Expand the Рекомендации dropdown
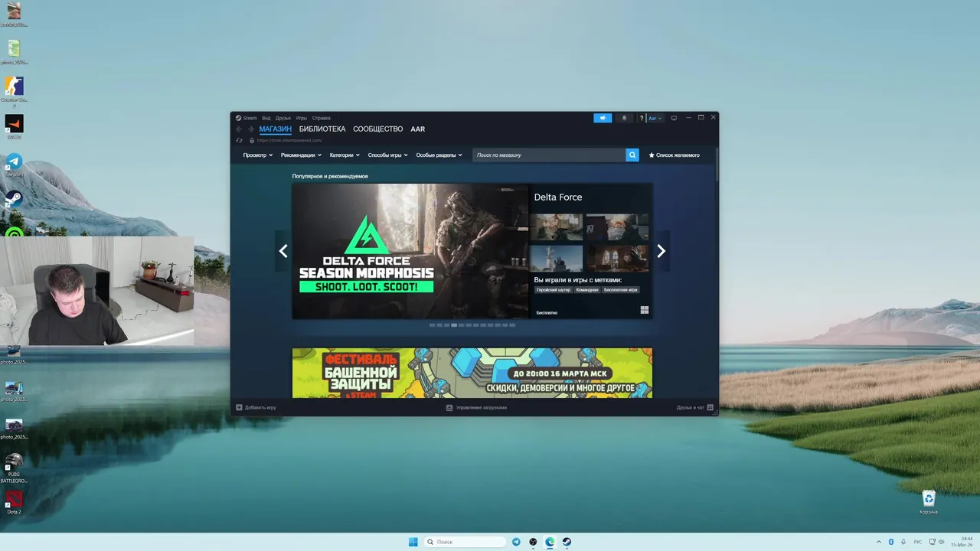The image size is (980, 551). [302, 155]
